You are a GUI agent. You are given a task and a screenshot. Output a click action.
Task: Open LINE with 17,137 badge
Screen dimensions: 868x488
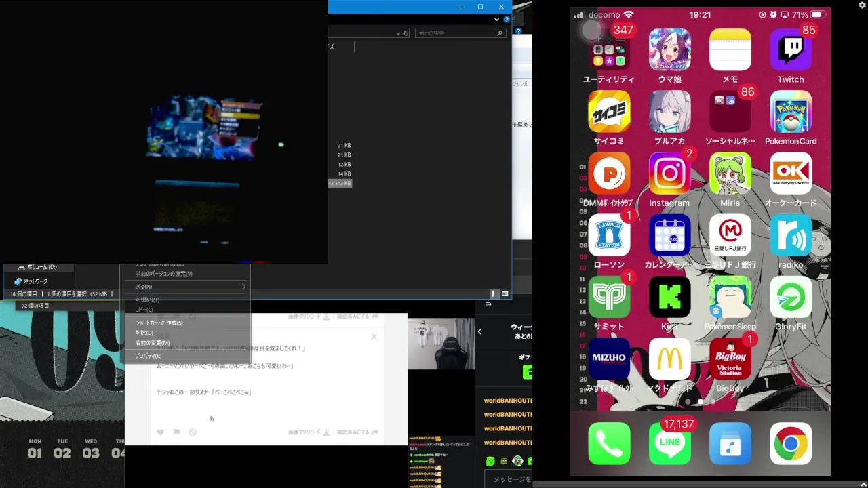[669, 444]
